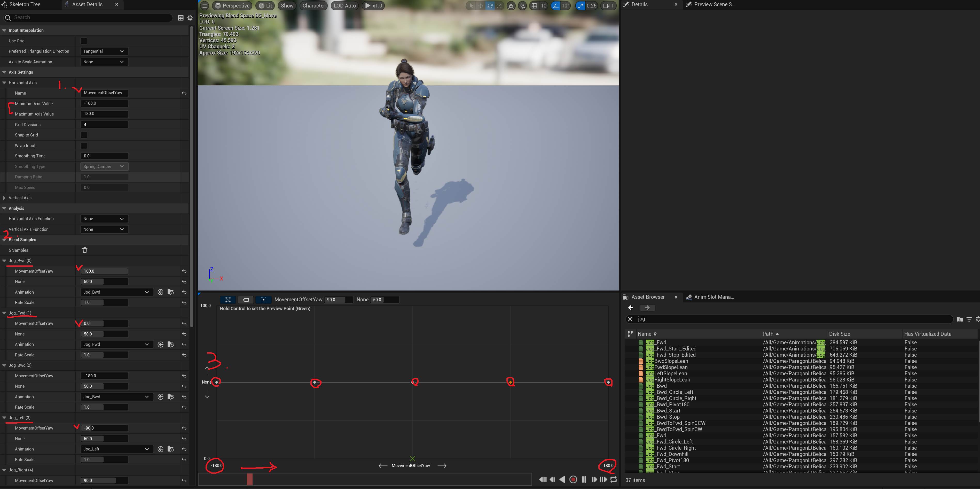Clear the Asset Browser jog search

pyautogui.click(x=630, y=319)
